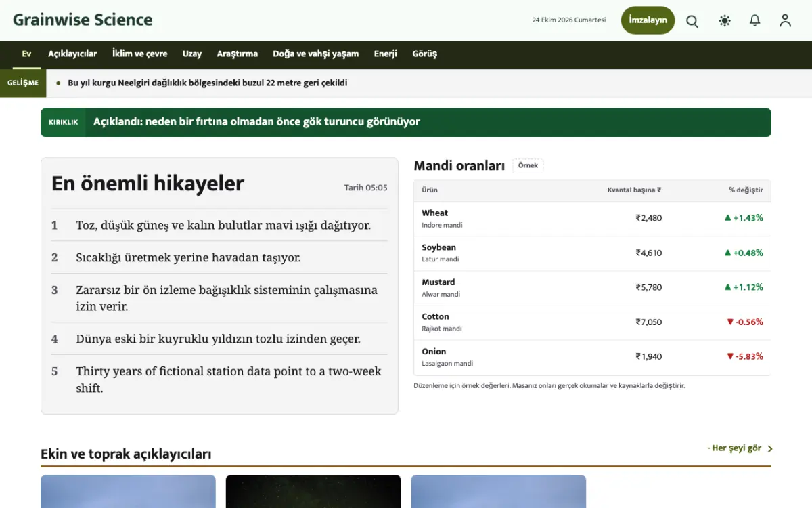The width and height of the screenshot is (812, 508).
Task: Open İklim ve çevre section
Action: 139,54
